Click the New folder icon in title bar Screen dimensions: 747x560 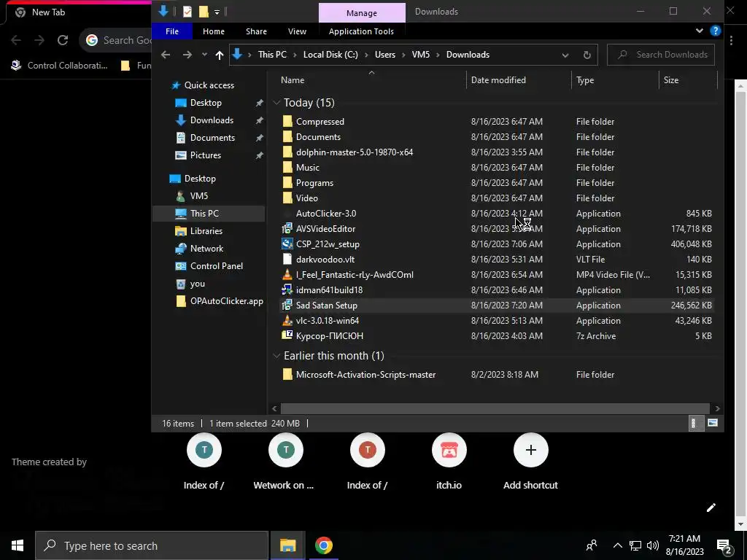click(x=204, y=12)
